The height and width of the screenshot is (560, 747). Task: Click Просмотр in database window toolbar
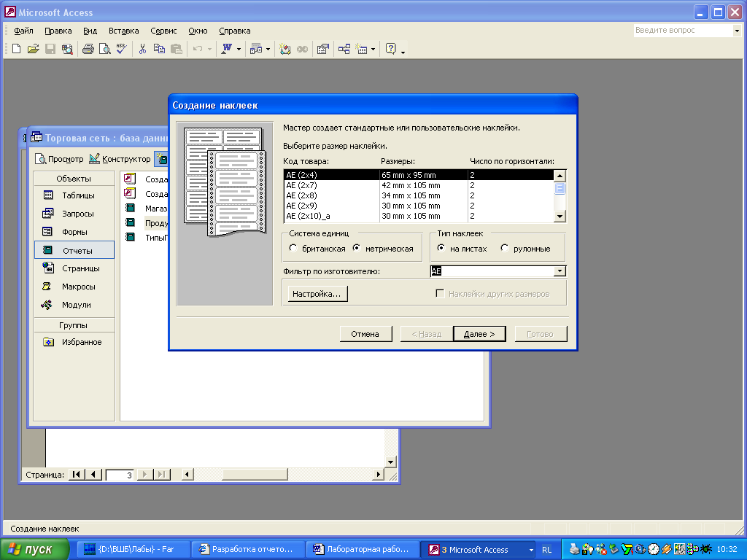click(59, 159)
